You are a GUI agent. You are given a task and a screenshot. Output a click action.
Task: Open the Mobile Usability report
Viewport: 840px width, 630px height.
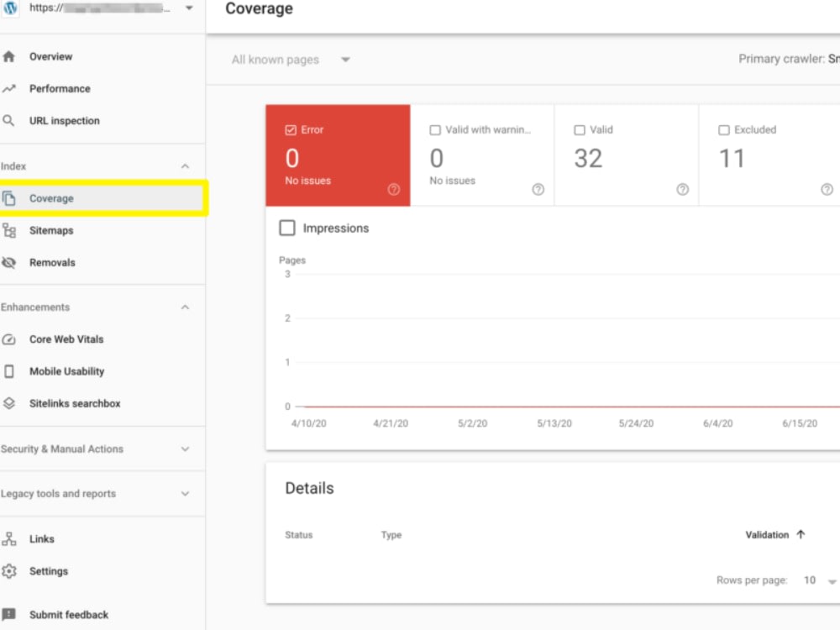pyautogui.click(x=67, y=371)
